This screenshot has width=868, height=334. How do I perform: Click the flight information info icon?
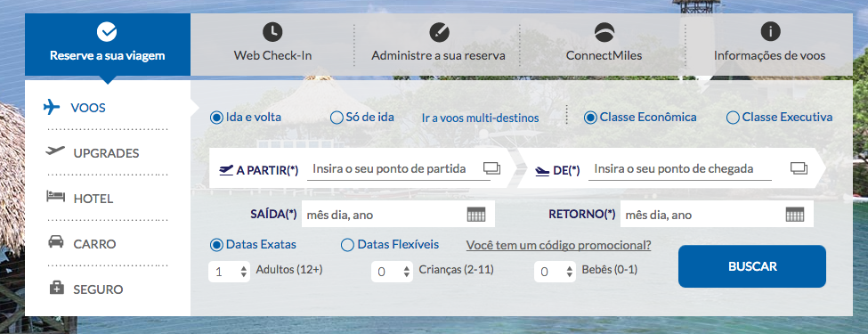pos(770,32)
